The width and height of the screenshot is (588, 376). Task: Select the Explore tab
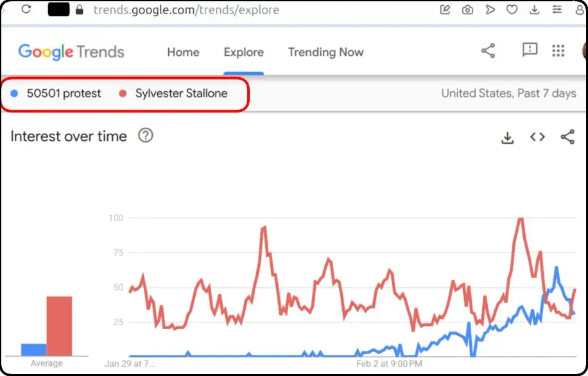[x=244, y=52]
